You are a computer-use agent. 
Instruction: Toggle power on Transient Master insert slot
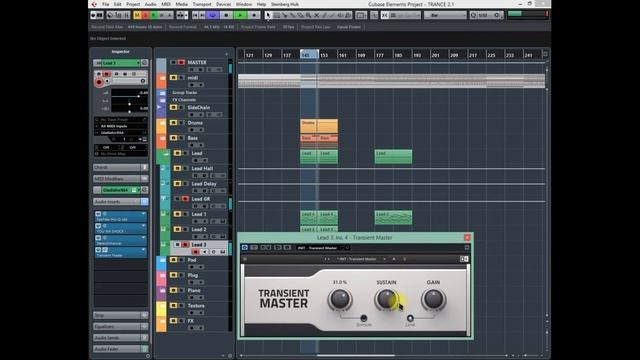coord(98,249)
